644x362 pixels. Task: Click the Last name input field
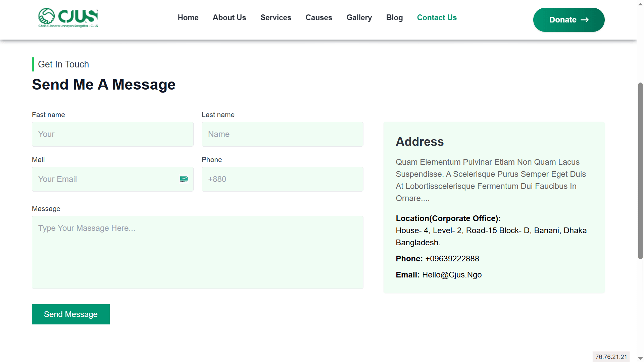(282, 134)
